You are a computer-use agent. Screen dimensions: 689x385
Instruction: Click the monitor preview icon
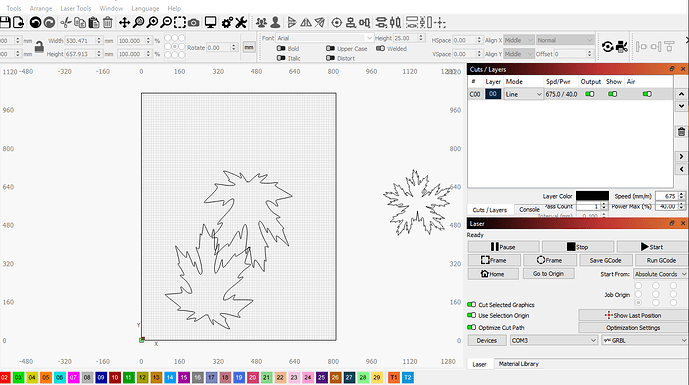point(210,22)
